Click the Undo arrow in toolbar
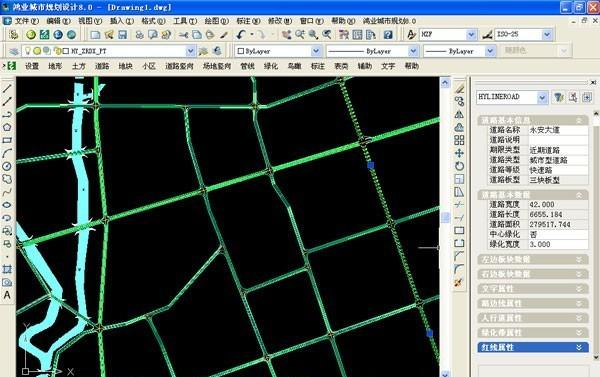 [x=241, y=35]
